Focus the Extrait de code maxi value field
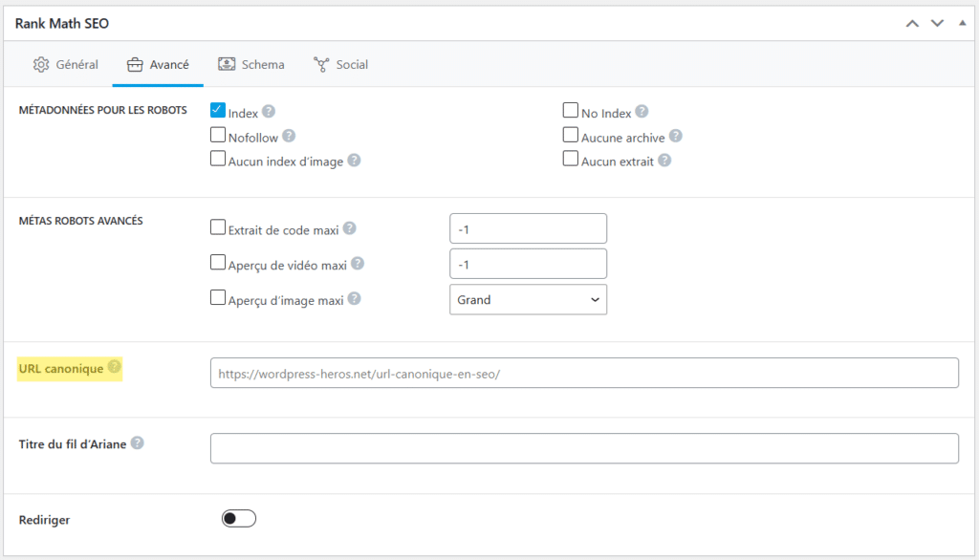The height and width of the screenshot is (560, 979). (528, 228)
